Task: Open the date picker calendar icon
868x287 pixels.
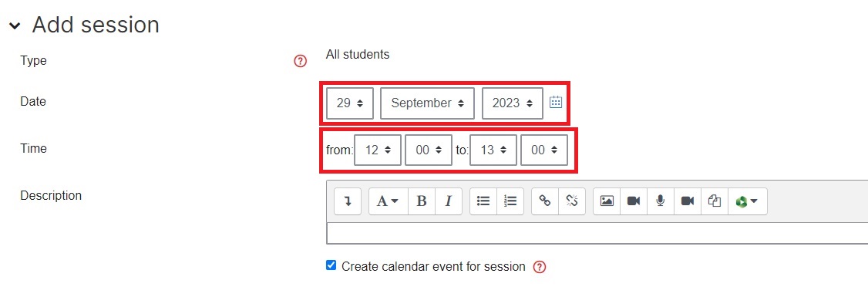Action: coord(556,102)
